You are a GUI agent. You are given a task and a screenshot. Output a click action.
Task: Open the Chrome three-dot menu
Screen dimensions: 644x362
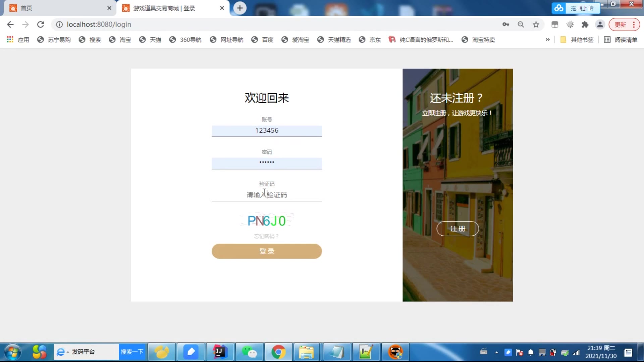(x=634, y=24)
